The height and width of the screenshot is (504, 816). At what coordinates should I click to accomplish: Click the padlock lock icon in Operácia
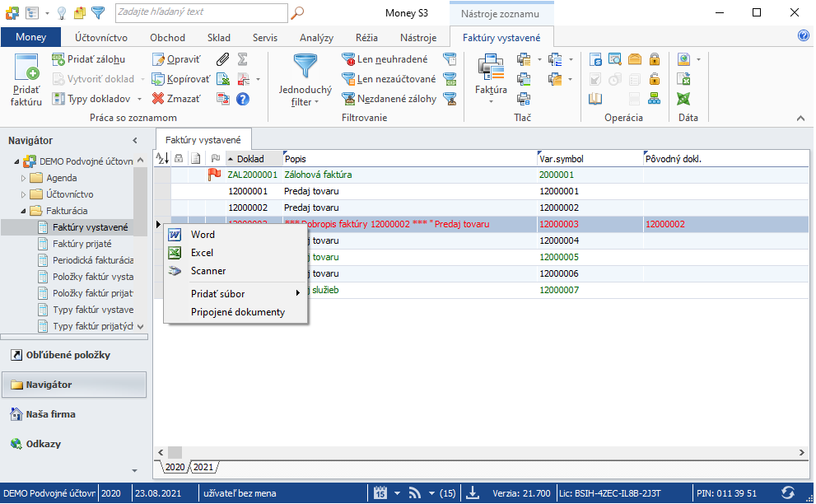[655, 59]
